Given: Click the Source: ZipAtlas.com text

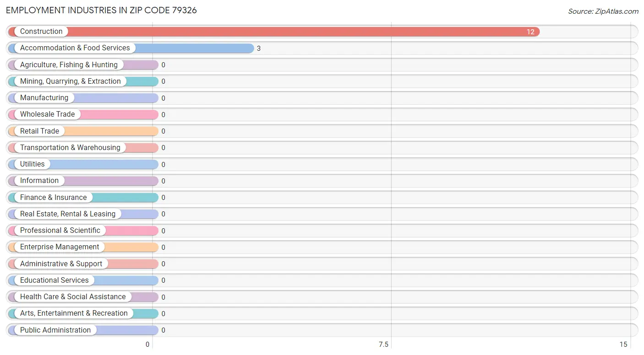Looking at the screenshot, I should [x=603, y=11].
